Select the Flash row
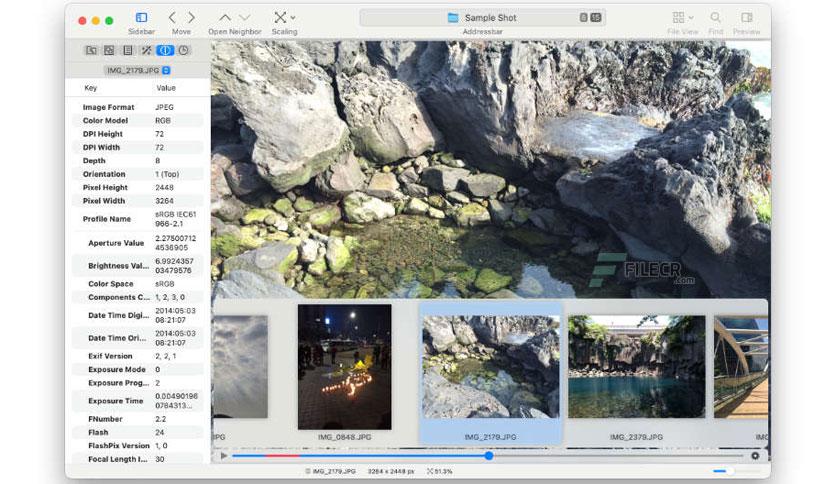This screenshot has height=484, width=836. [138, 432]
